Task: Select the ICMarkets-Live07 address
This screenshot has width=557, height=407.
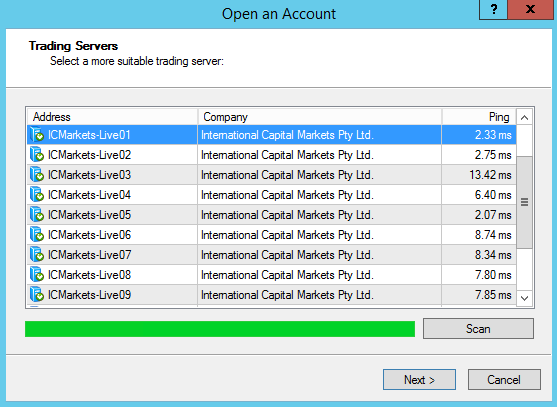Action: click(x=89, y=255)
